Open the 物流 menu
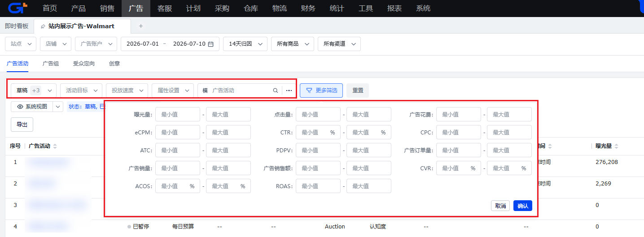The image size is (644, 237). pyautogui.click(x=280, y=8)
